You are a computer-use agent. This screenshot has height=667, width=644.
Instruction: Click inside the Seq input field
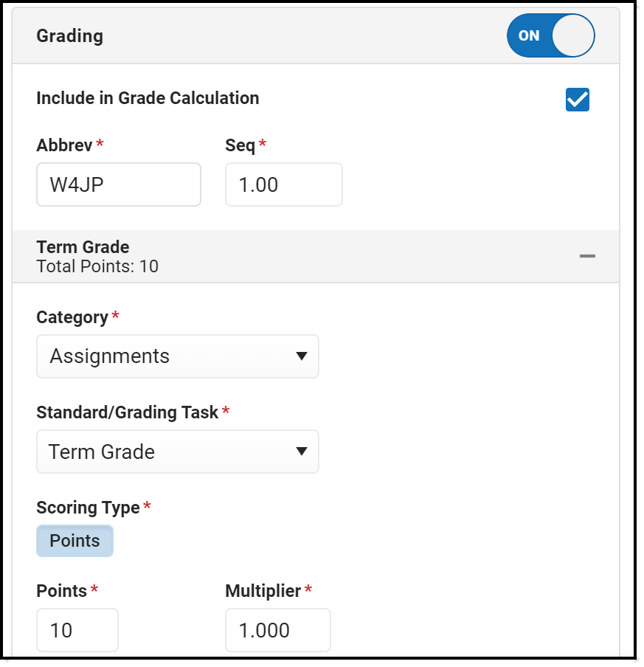pyautogui.click(x=284, y=184)
